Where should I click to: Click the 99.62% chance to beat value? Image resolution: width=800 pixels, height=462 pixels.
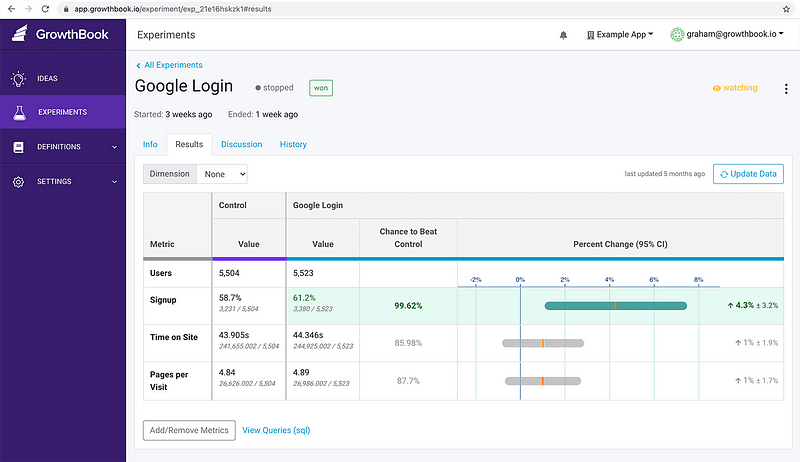[408, 306]
